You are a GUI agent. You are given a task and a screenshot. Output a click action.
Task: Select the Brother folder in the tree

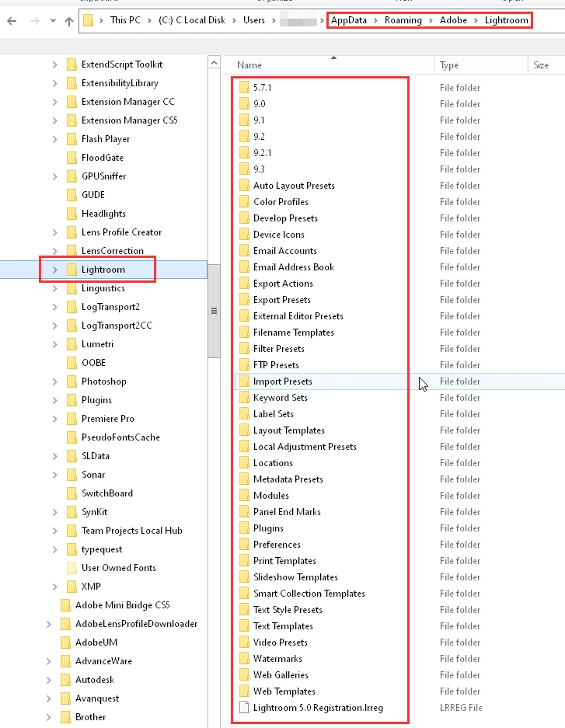[90, 717]
